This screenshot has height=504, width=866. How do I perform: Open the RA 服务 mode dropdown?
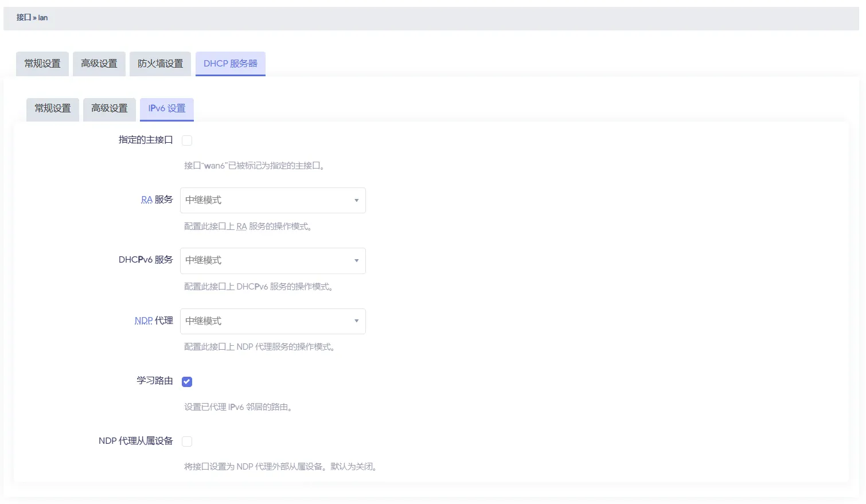pos(273,200)
